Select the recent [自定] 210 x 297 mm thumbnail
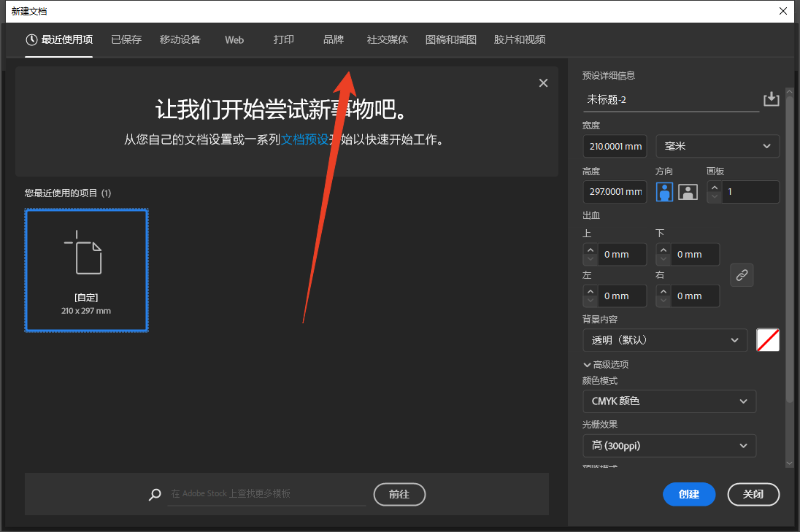 tap(86, 270)
